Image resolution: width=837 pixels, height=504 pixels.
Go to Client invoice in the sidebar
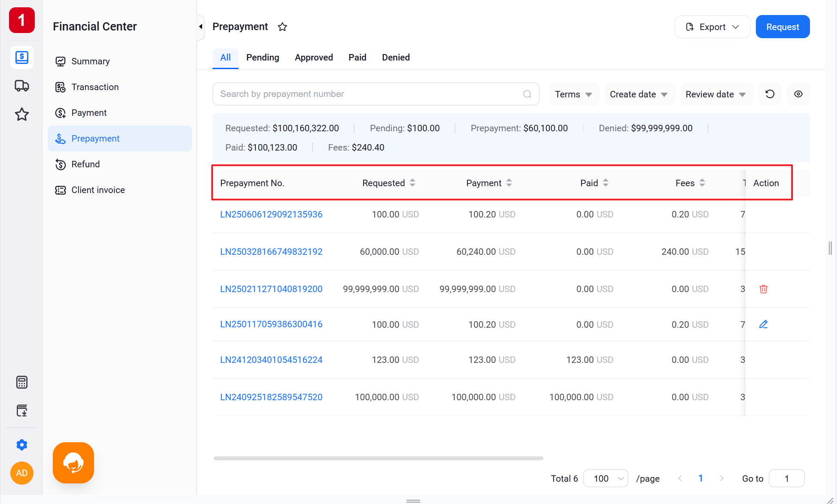coord(120,190)
